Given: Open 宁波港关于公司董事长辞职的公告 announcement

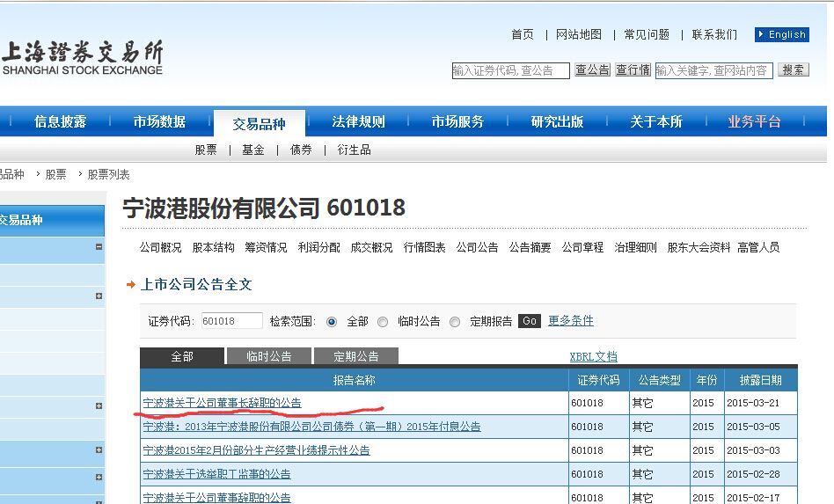Looking at the screenshot, I should pos(222,403).
